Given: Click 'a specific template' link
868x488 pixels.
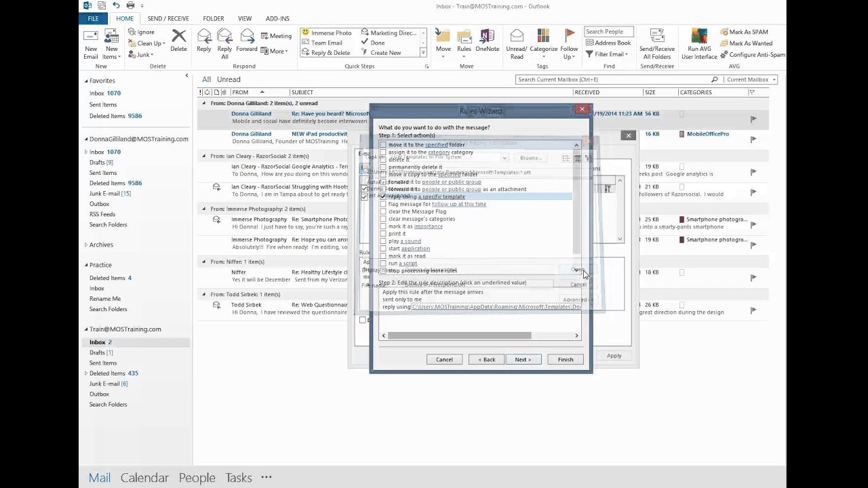Looking at the screenshot, I should pos(441,197).
